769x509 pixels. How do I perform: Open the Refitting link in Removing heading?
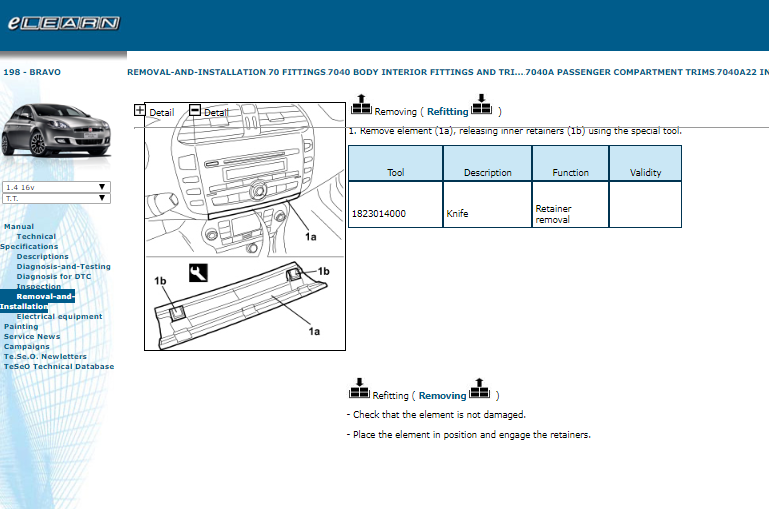tap(447, 112)
